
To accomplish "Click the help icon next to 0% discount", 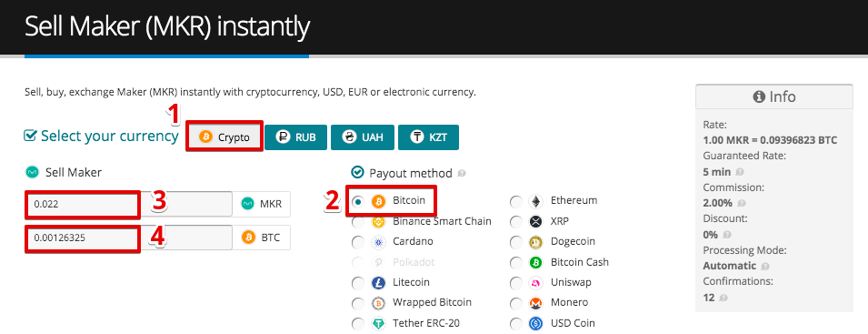I will click(x=726, y=235).
